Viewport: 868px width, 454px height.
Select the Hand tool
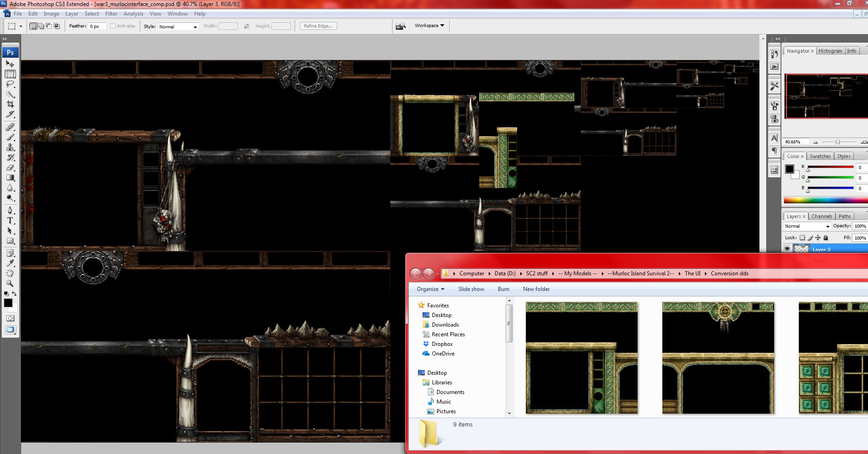point(10,273)
